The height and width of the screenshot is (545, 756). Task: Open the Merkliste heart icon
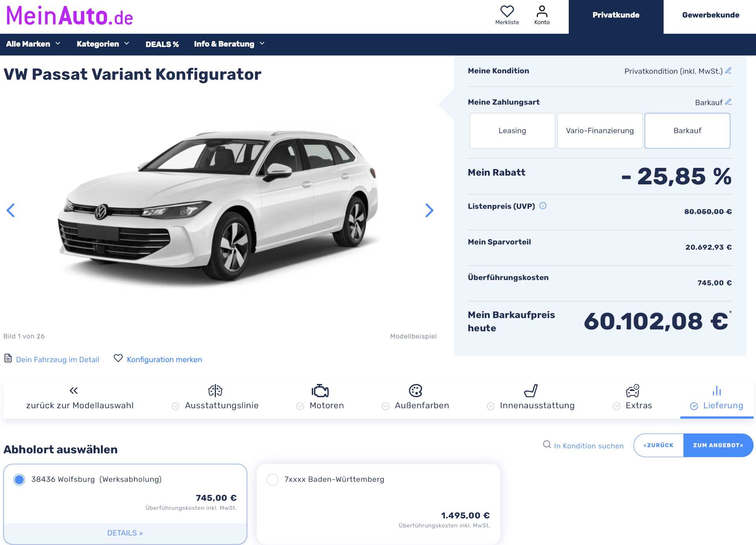point(507,11)
